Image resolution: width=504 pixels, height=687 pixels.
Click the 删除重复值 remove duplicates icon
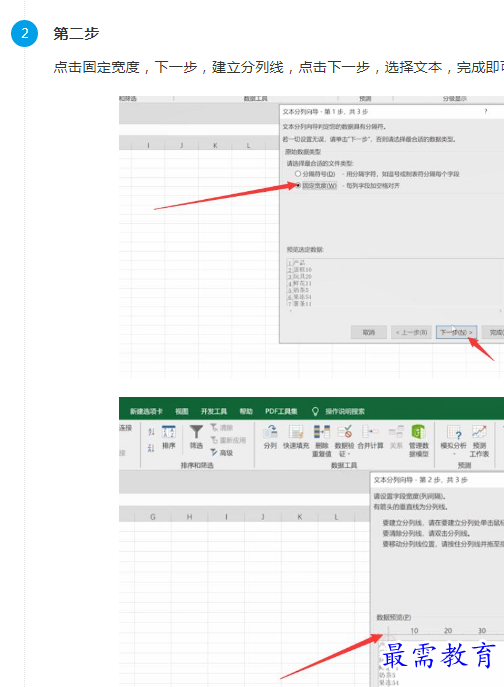(x=322, y=432)
